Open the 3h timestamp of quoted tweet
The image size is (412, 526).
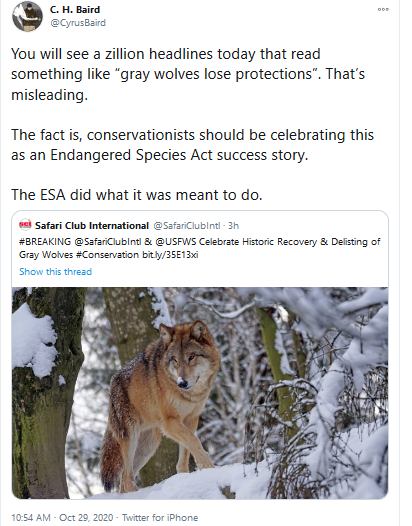[x=234, y=226]
